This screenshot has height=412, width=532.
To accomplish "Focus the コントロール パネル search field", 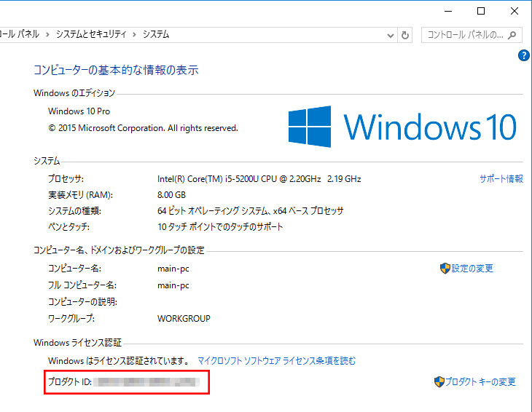I will point(463,34).
